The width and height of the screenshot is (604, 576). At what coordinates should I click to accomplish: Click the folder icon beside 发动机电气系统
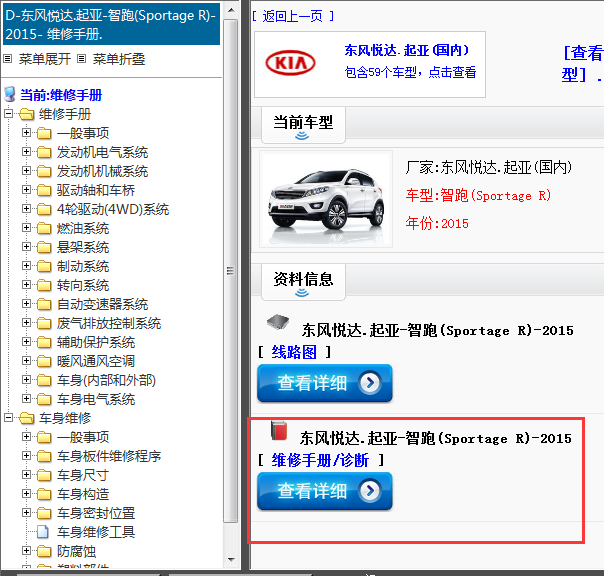coord(44,152)
